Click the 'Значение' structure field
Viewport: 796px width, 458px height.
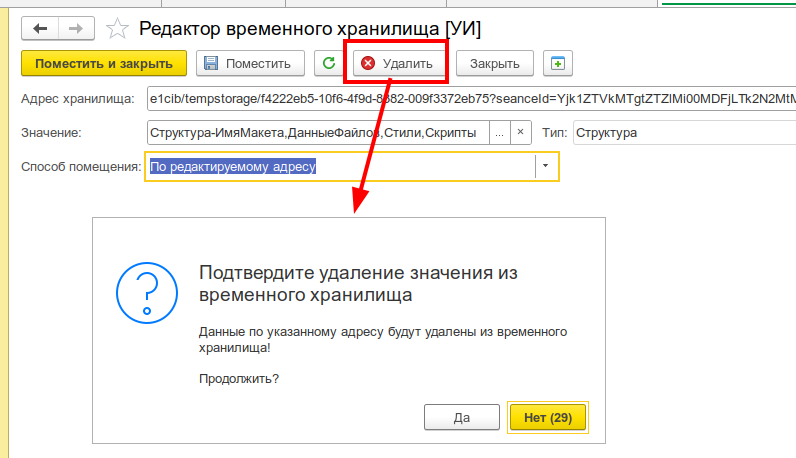point(318,133)
